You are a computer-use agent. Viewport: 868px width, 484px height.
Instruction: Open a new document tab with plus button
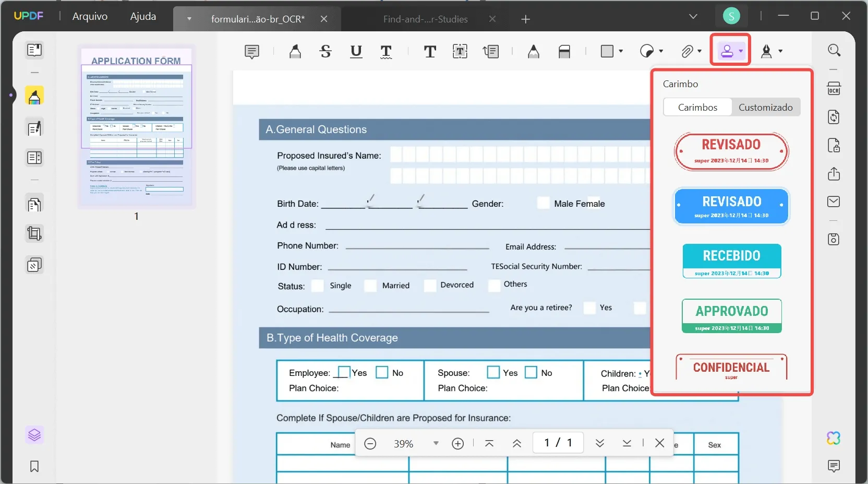click(x=526, y=19)
